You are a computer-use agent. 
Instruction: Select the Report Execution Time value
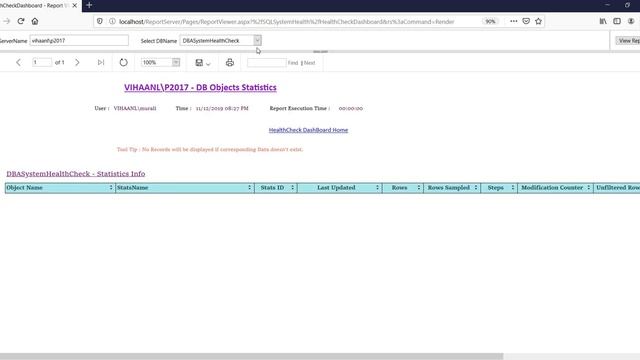[x=351, y=108]
